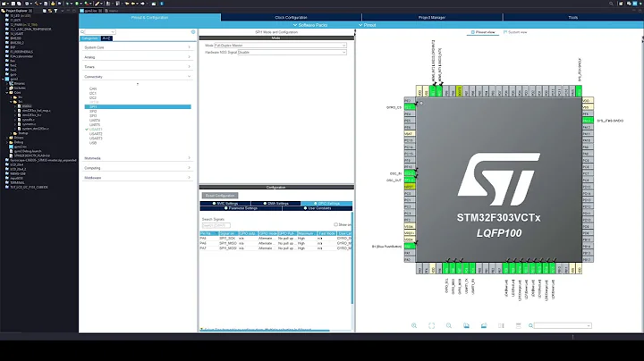Click the Search Signals input field
Screen dimensions: 644x361
(216, 225)
